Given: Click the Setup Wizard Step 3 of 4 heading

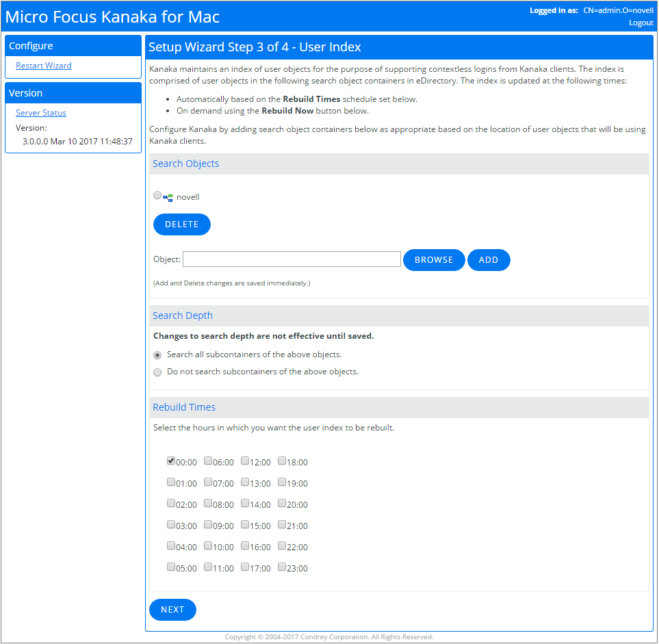Looking at the screenshot, I should (x=255, y=47).
